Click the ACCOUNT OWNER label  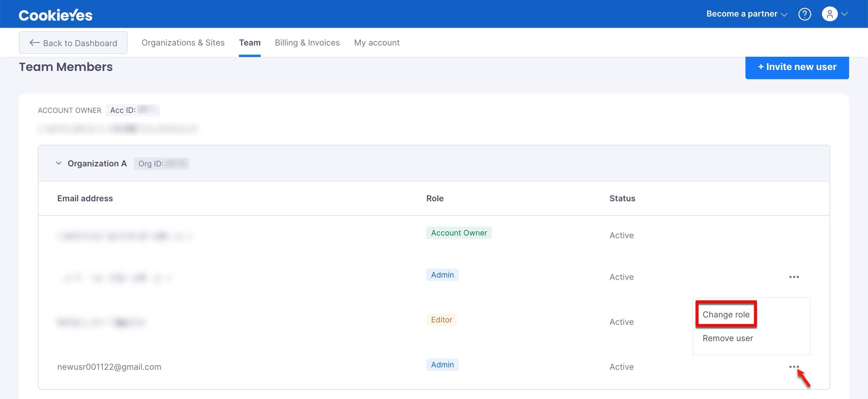tap(69, 110)
